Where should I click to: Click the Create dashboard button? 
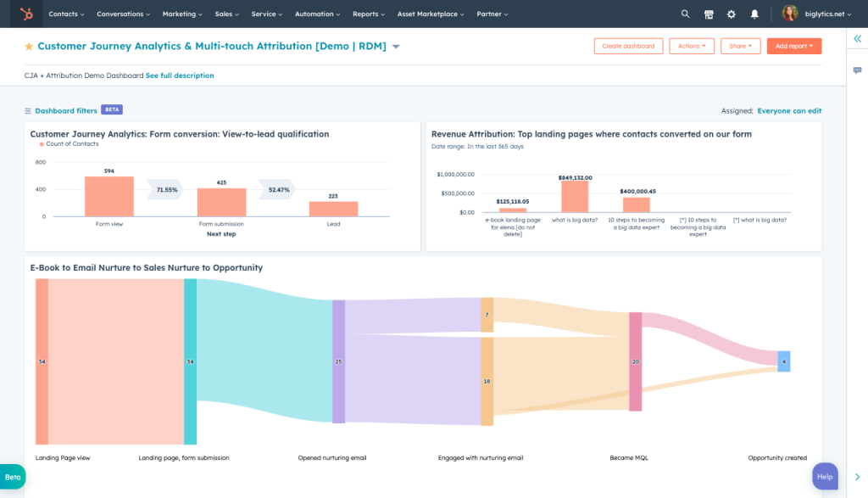pyautogui.click(x=628, y=46)
